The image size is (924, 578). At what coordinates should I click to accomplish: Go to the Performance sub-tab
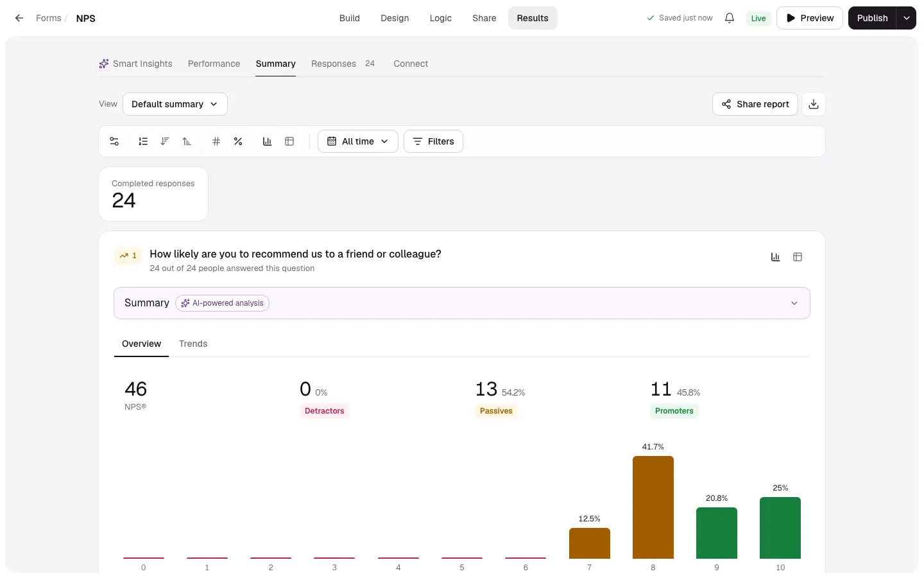click(x=214, y=64)
